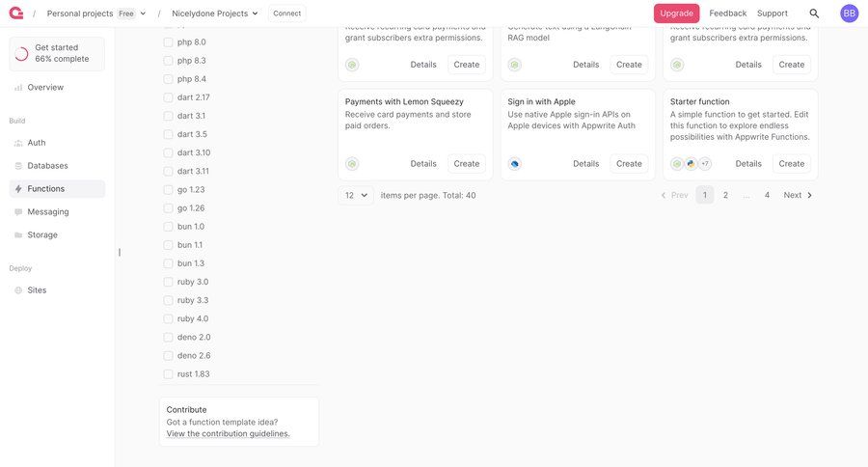Open the Support link
Viewport: 868px width, 467px height.
773,14
